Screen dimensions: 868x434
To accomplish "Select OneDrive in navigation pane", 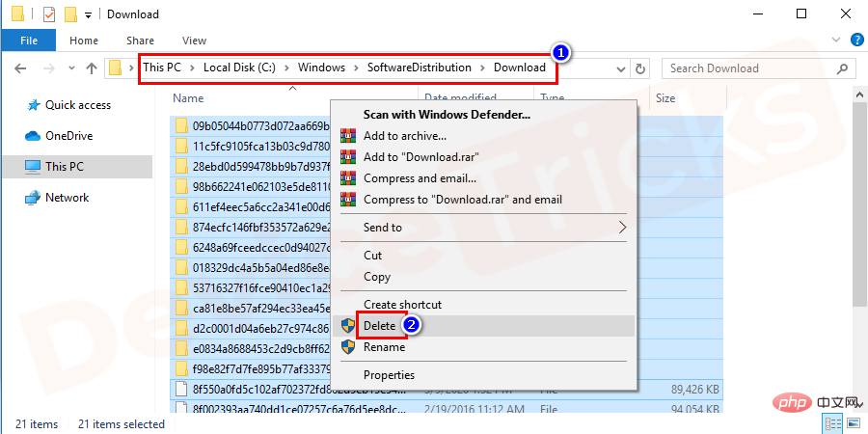I will [x=59, y=136].
